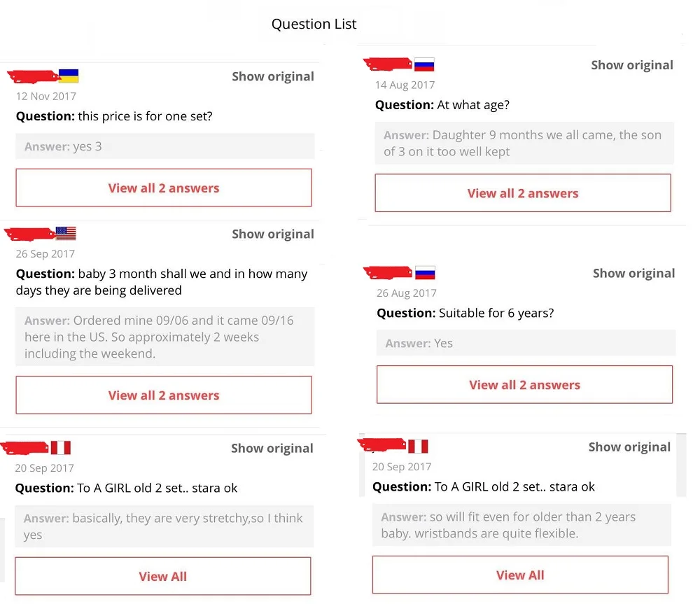Image resolution: width=700 pixels, height=604 pixels.
Task: Click the 'Daughter 9 months' answer box
Action: [x=524, y=143]
